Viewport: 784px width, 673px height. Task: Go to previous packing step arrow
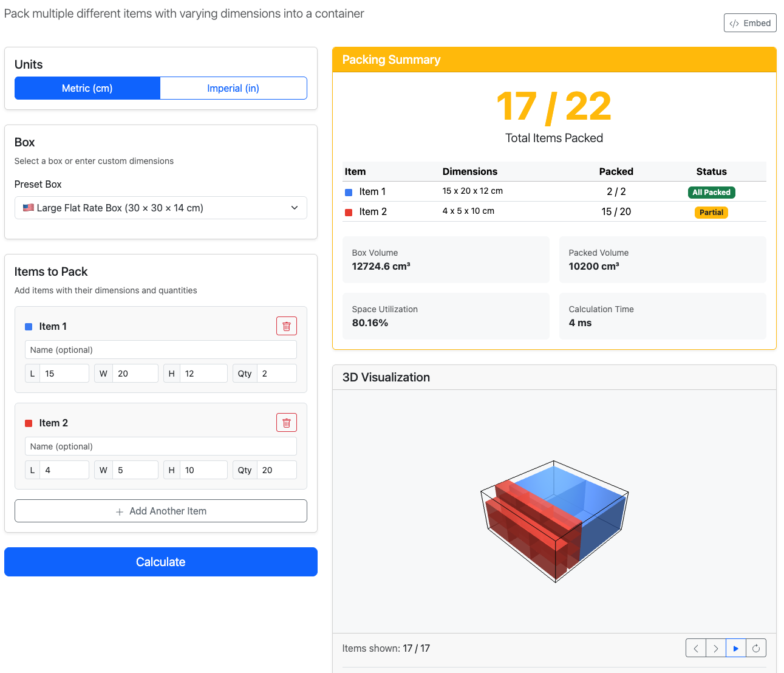696,648
